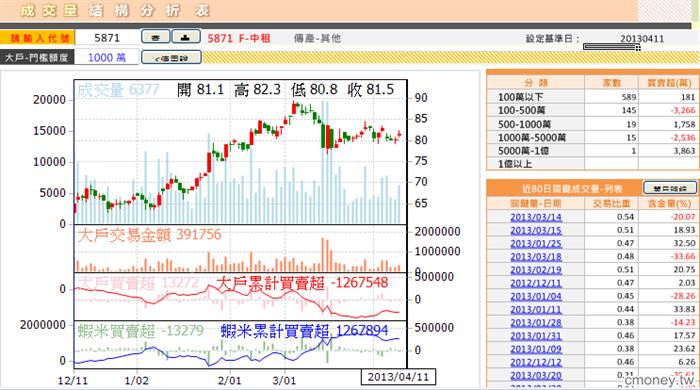
Task: Click the first small button beside the 5871 code field
Action: pos(155,37)
